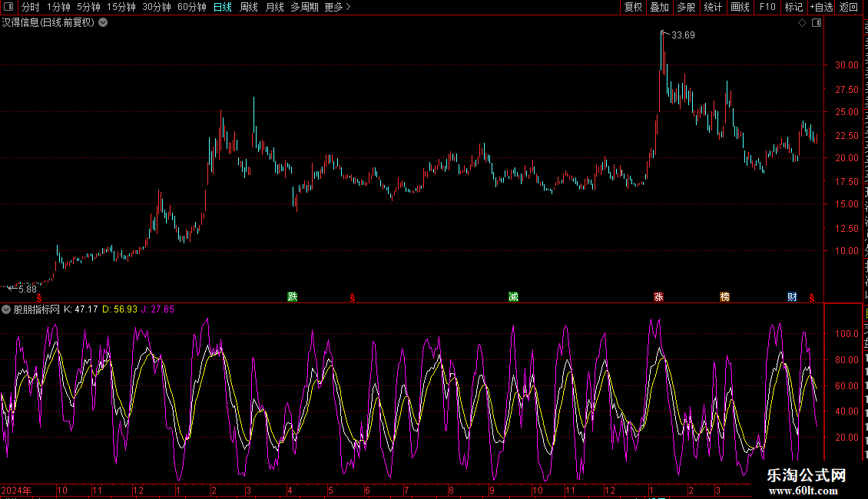Open the 统计 statistics tool
This screenshot has width=868, height=499.
(713, 7)
